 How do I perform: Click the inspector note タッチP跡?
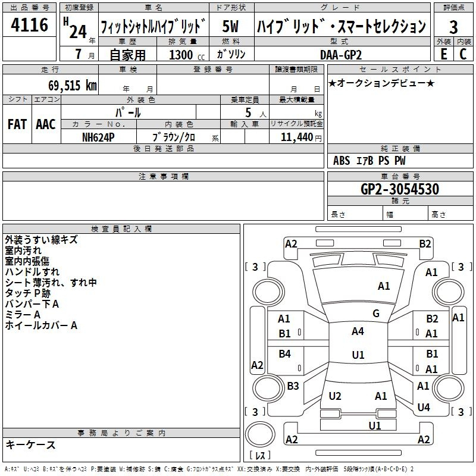(27, 293)
